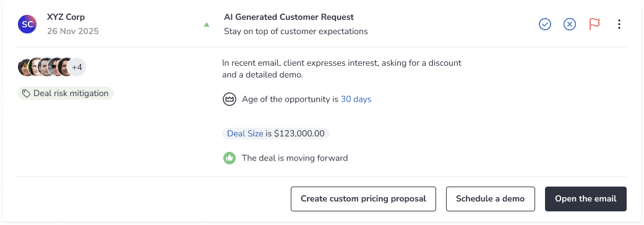644x225 pixels.
Task: Flag this customer request with red flag
Action: 595,24
